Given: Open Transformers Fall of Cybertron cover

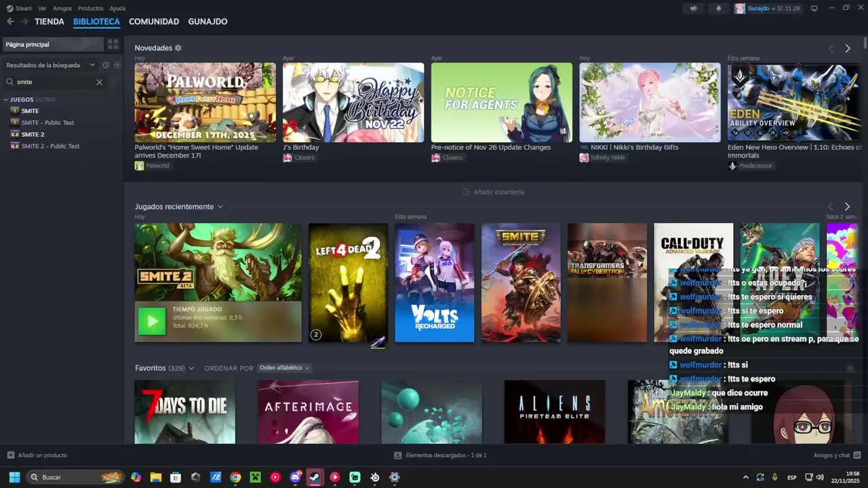Looking at the screenshot, I should point(608,283).
